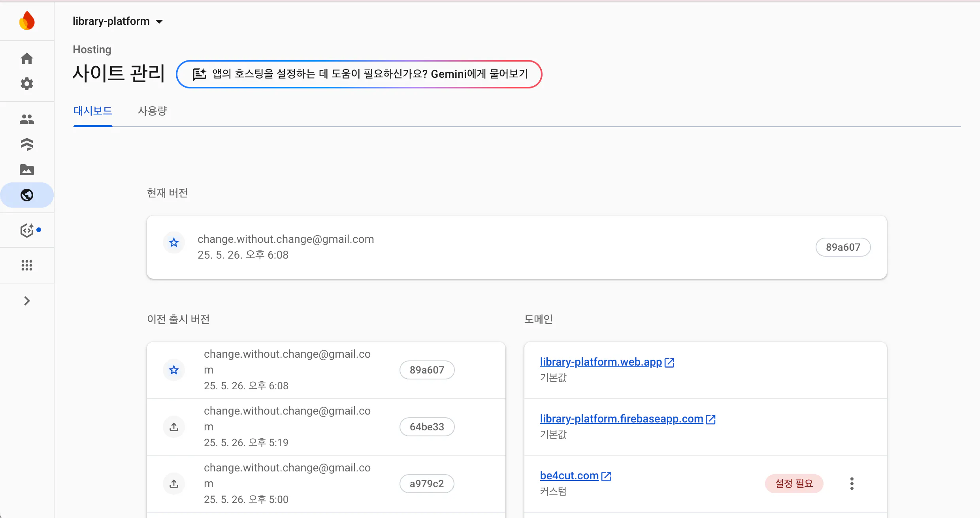Click Gemini에게 물어보기 hosting help button
The width and height of the screenshot is (980, 518).
[359, 74]
